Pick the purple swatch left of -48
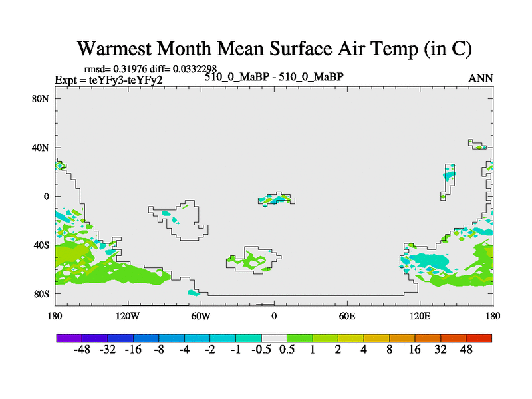This screenshot has width=532, height=399. click(x=69, y=338)
